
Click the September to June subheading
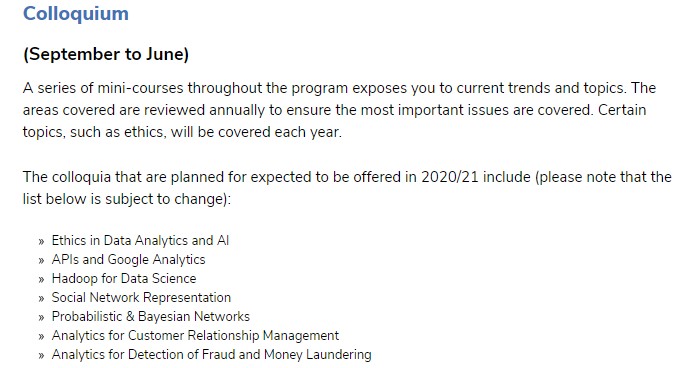coord(106,54)
